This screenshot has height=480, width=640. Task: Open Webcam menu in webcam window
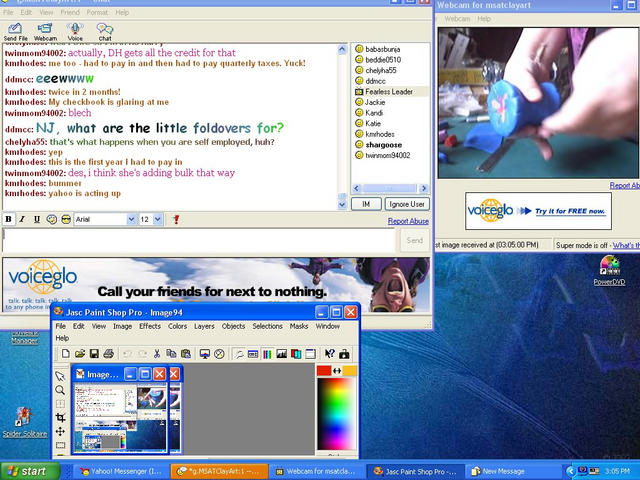coord(457,19)
